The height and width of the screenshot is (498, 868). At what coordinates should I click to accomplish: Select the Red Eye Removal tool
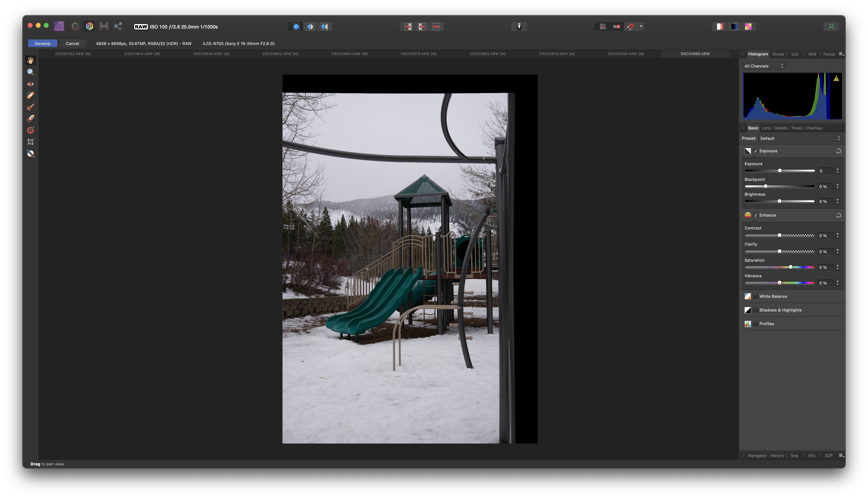[x=30, y=84]
